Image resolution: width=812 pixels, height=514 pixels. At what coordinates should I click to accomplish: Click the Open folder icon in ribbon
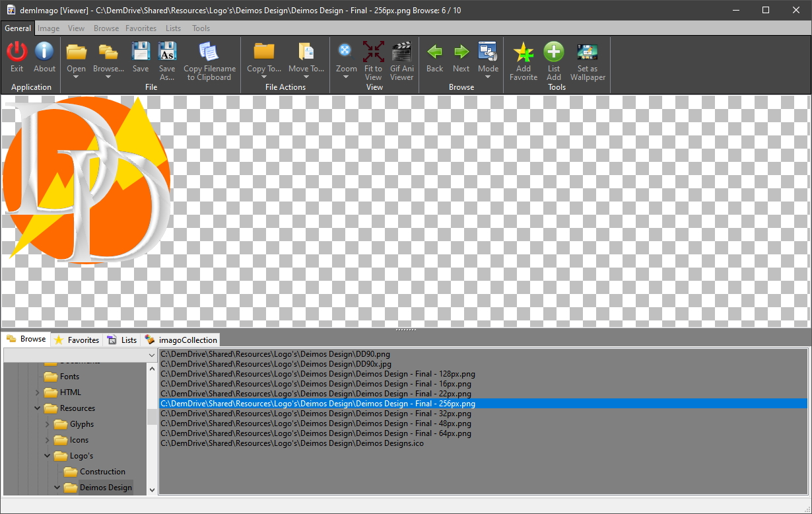(76, 52)
